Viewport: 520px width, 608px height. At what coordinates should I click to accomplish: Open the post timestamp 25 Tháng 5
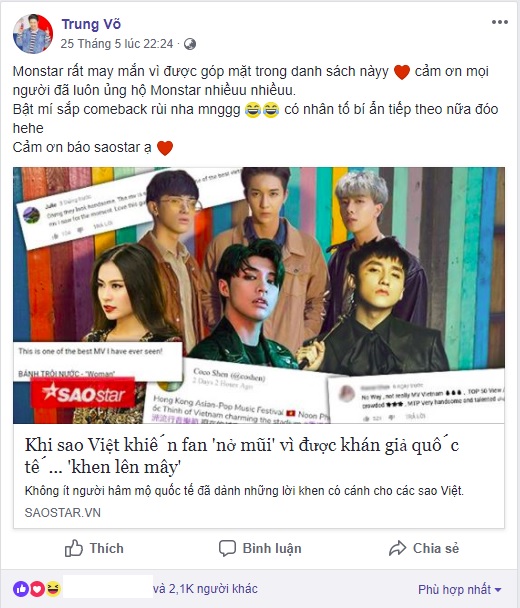coord(117,44)
